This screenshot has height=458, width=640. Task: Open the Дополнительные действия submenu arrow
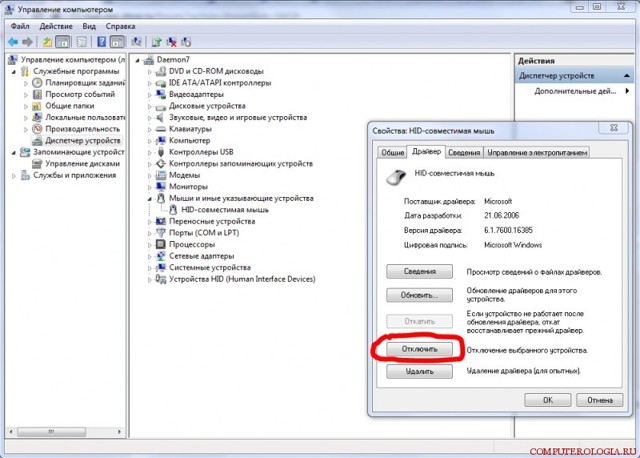pos(627,91)
